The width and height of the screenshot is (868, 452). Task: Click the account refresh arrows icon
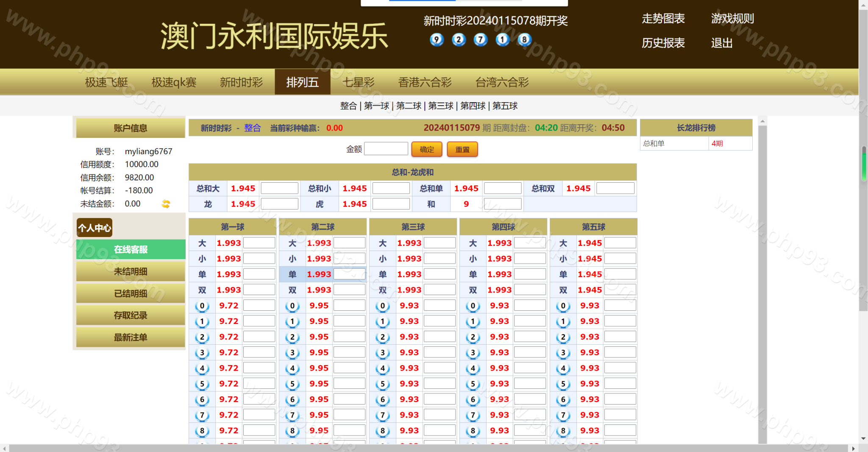click(166, 204)
